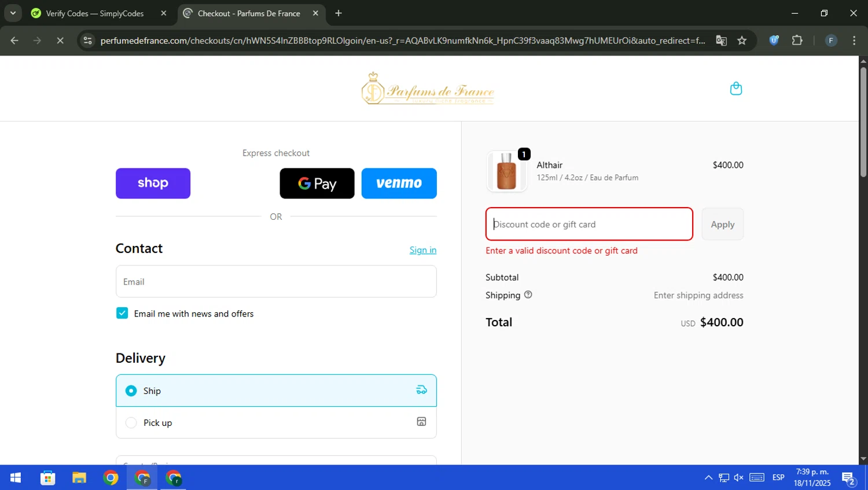Pay with Venmo button

399,183
